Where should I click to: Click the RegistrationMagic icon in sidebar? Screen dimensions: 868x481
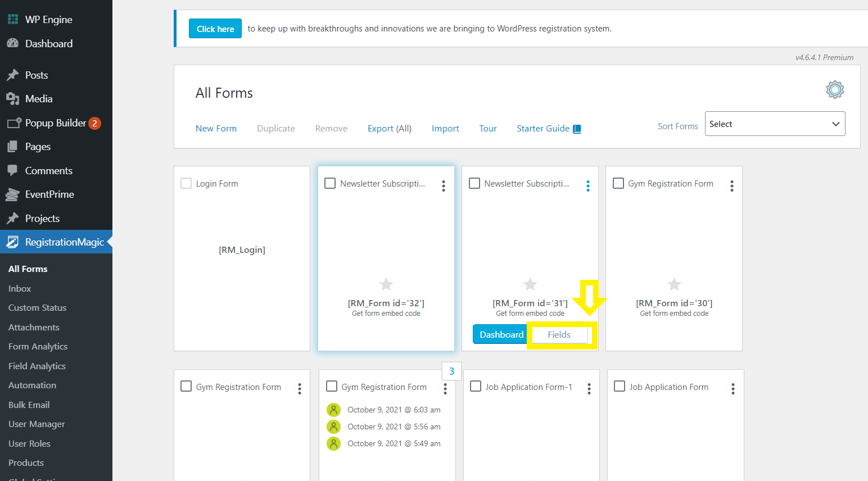13,242
